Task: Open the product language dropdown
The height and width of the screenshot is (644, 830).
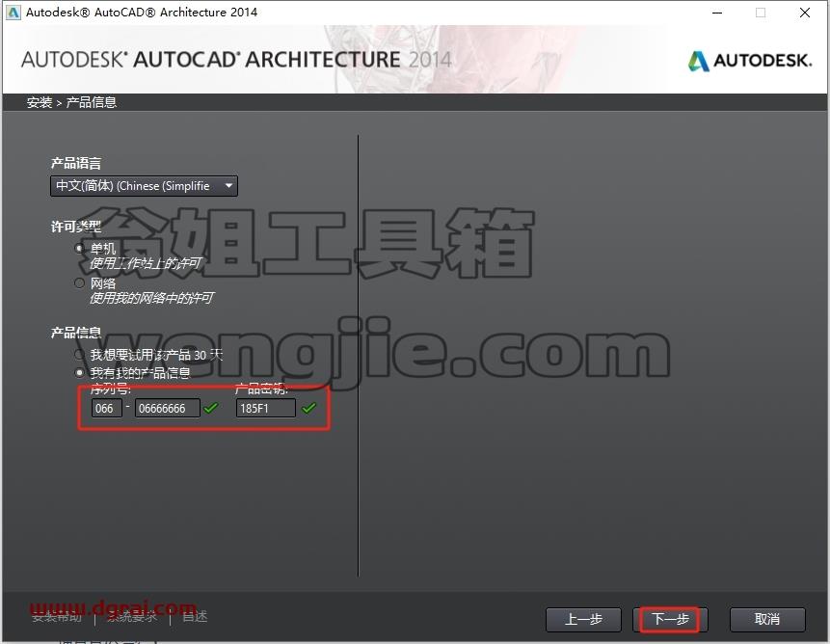Action: 144,186
